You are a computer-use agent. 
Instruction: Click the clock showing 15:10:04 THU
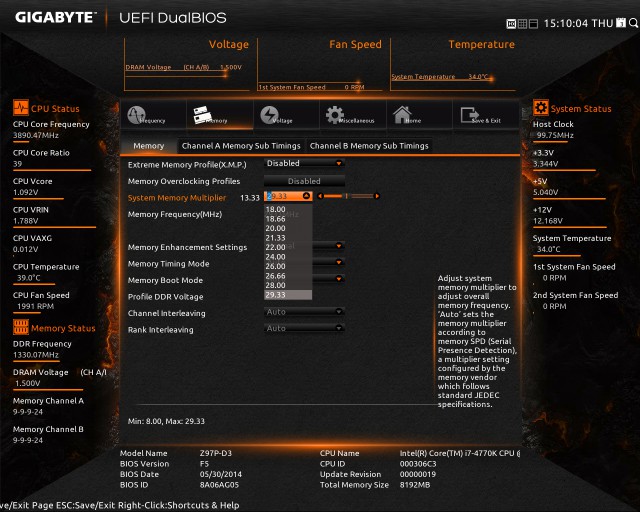coord(578,23)
